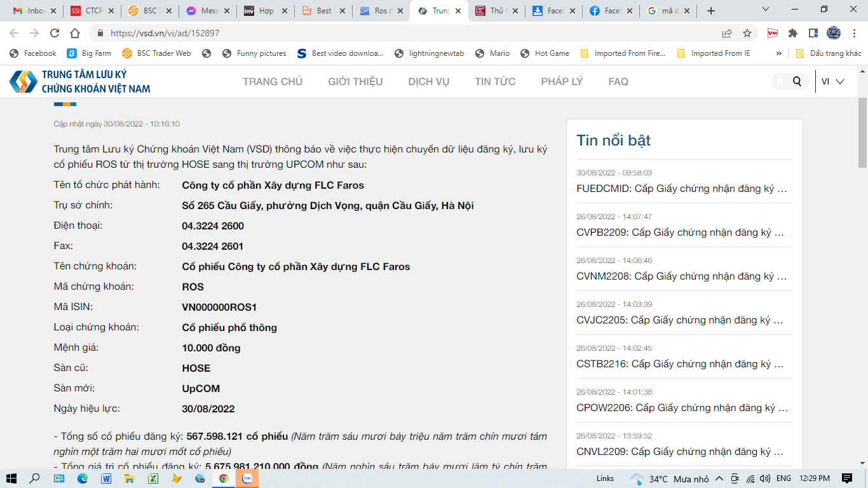Viewport: 868px width, 488px height.
Task: Go to the browser home page icon
Action: pyautogui.click(x=75, y=33)
